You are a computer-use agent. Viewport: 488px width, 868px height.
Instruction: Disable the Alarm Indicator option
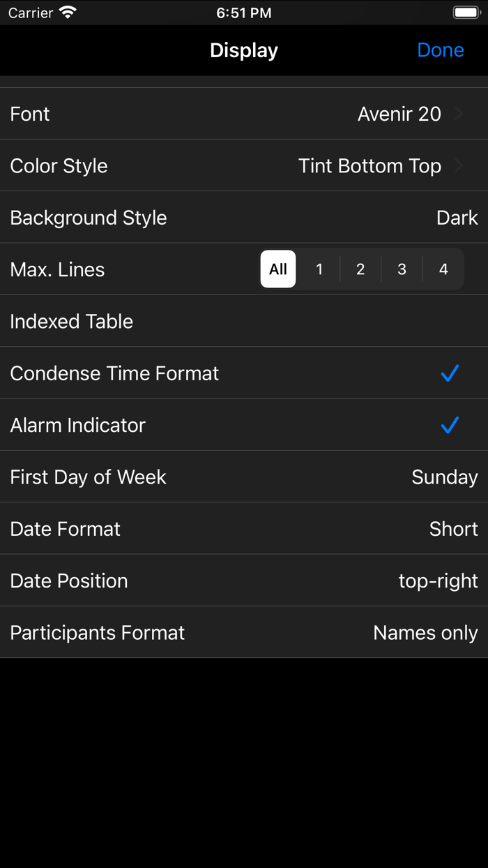point(244,425)
